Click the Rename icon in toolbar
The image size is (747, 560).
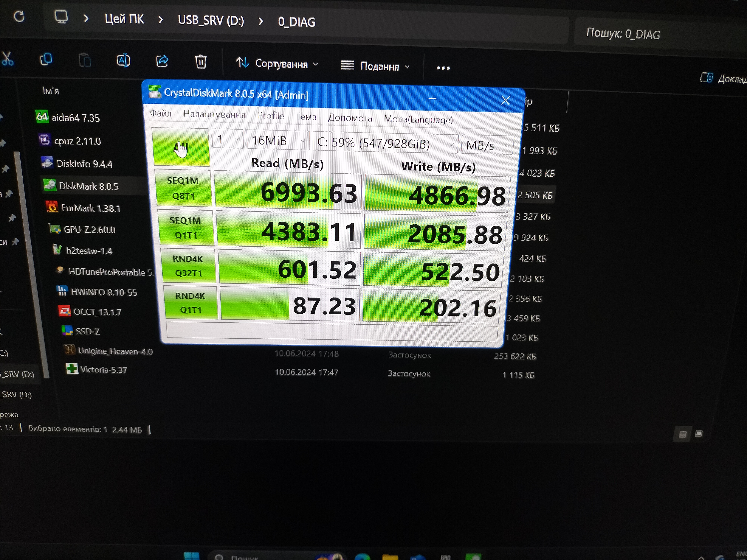pos(123,61)
